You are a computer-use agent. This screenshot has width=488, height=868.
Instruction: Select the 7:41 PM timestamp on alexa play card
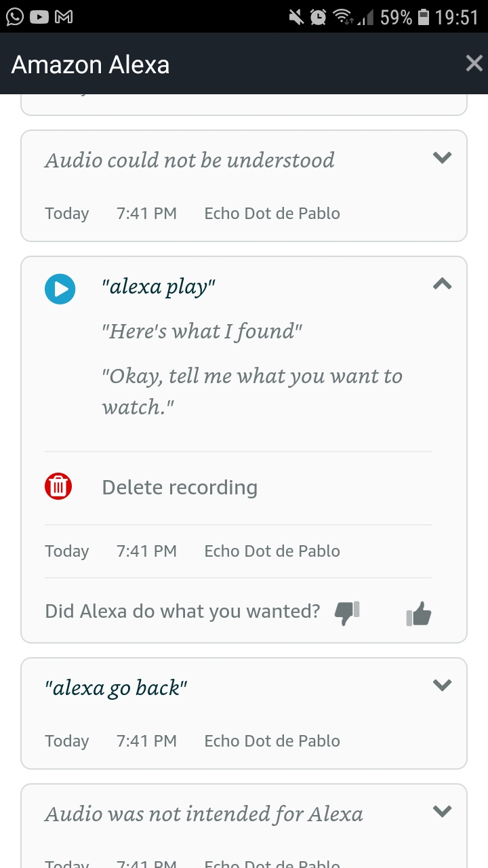(146, 551)
